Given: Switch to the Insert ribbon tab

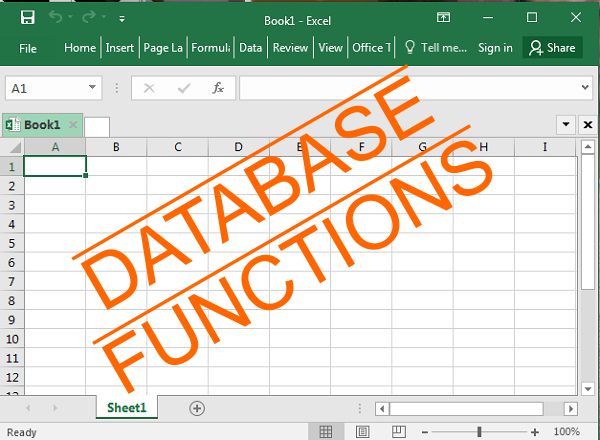Looking at the screenshot, I should click(120, 48).
